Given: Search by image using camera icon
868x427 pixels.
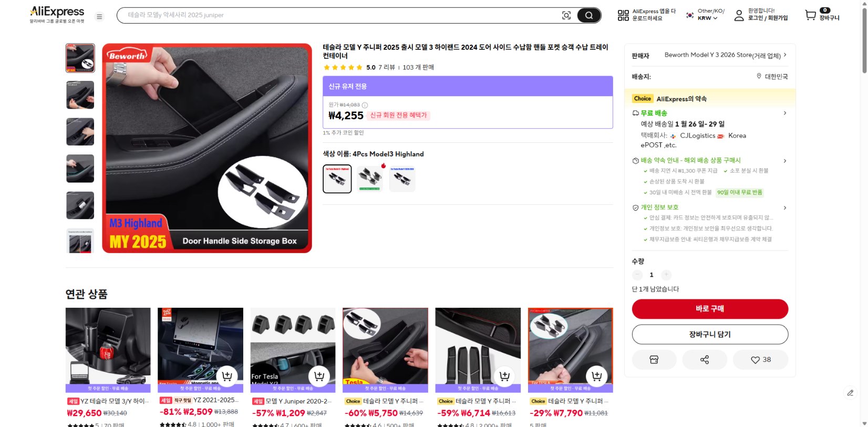Looking at the screenshot, I should click(x=566, y=15).
